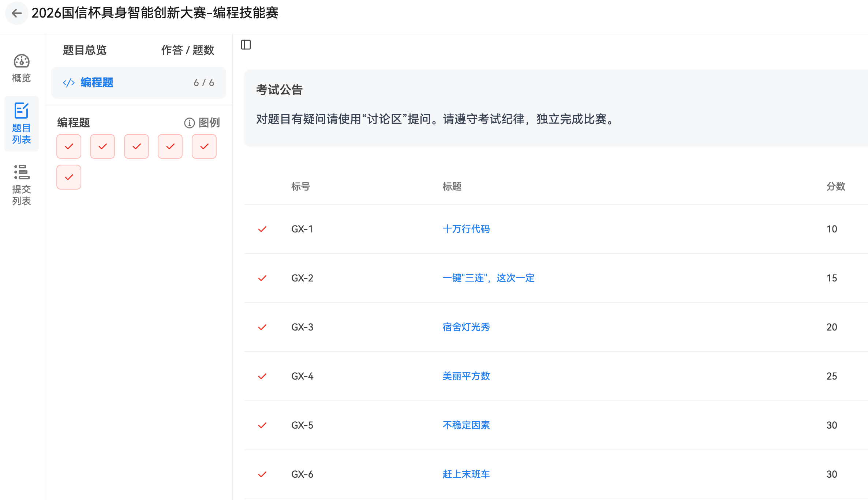This screenshot has width=868, height=500.
Task: Open the 提交列表 submissions tab
Action: 22,185
